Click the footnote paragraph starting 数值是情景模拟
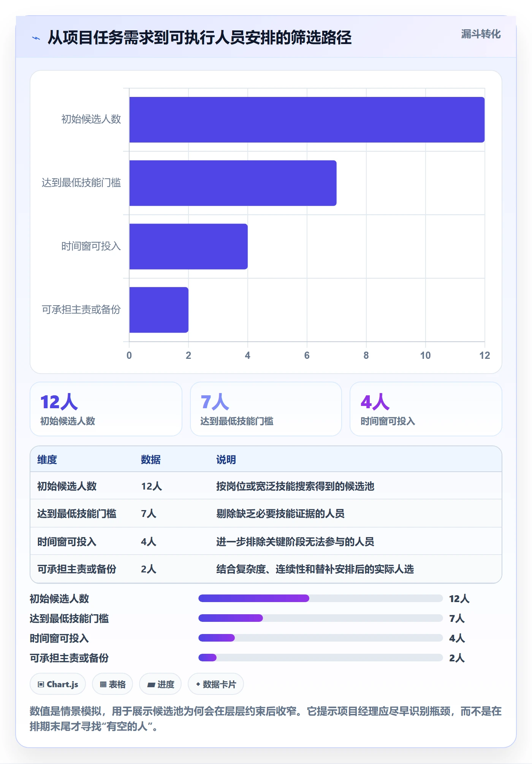The width and height of the screenshot is (532, 764). point(266,719)
